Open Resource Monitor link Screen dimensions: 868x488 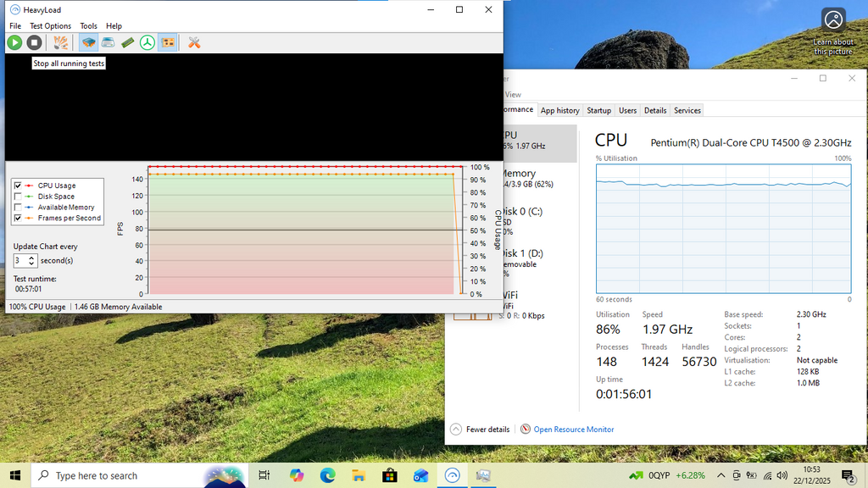(573, 430)
